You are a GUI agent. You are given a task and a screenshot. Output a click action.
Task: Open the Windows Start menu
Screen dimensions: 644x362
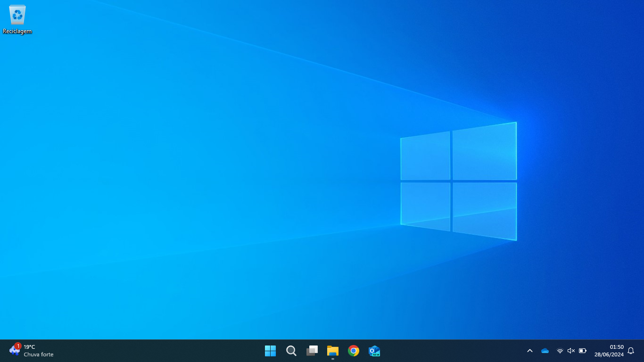coord(270,351)
